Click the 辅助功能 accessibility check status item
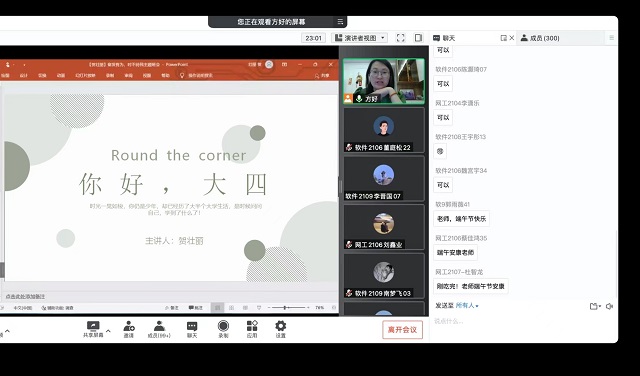 pyautogui.click(x=58, y=308)
